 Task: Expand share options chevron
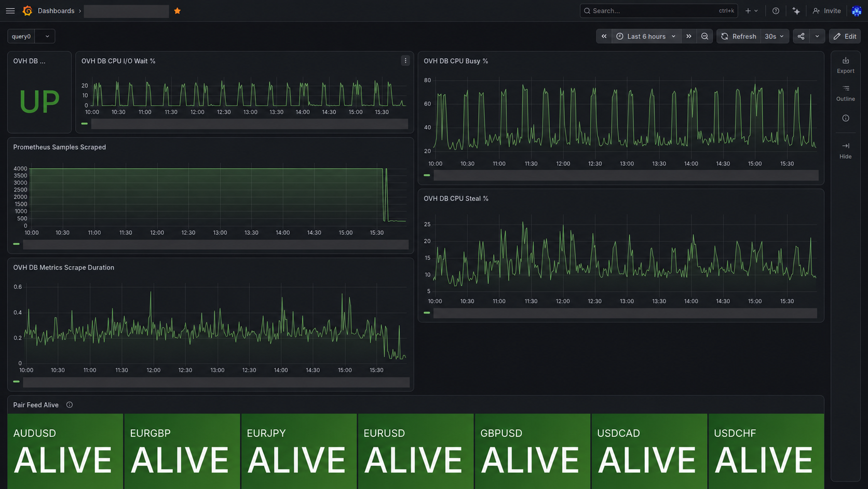pyautogui.click(x=817, y=36)
